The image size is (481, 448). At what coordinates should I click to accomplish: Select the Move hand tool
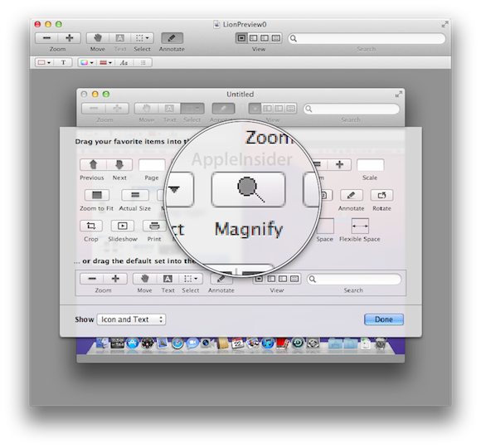point(98,38)
